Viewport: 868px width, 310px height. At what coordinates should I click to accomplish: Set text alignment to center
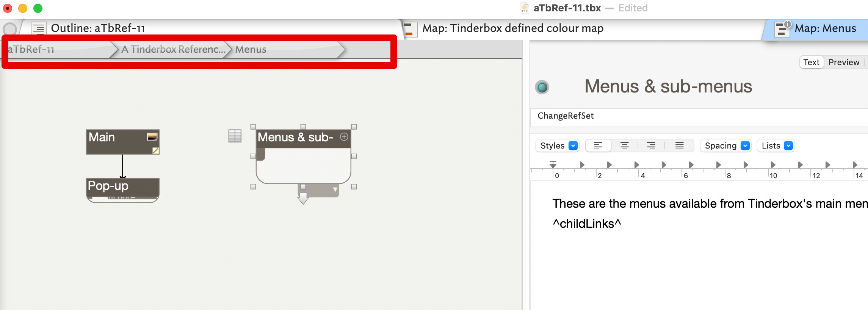[624, 146]
